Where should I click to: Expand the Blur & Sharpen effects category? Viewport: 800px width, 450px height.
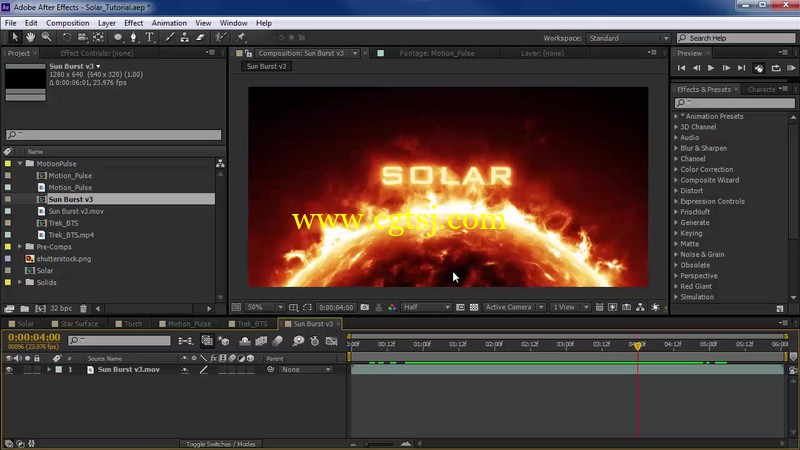coord(676,148)
